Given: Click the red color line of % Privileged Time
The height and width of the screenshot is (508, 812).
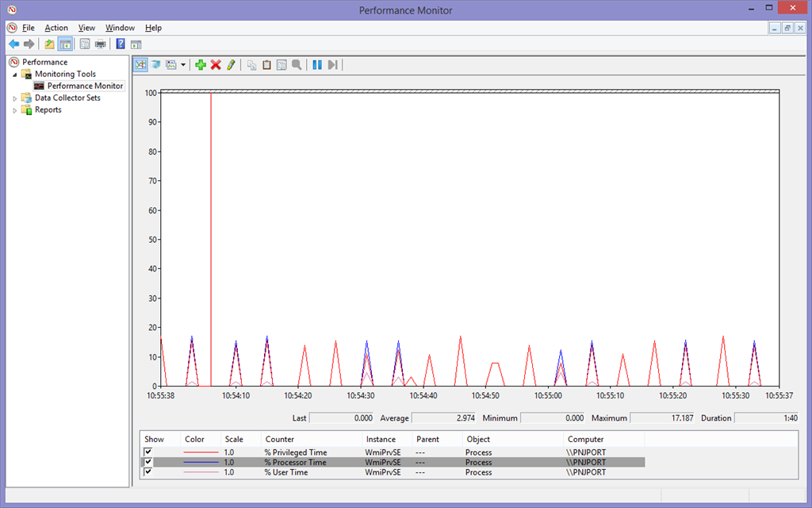Looking at the screenshot, I should (201, 452).
